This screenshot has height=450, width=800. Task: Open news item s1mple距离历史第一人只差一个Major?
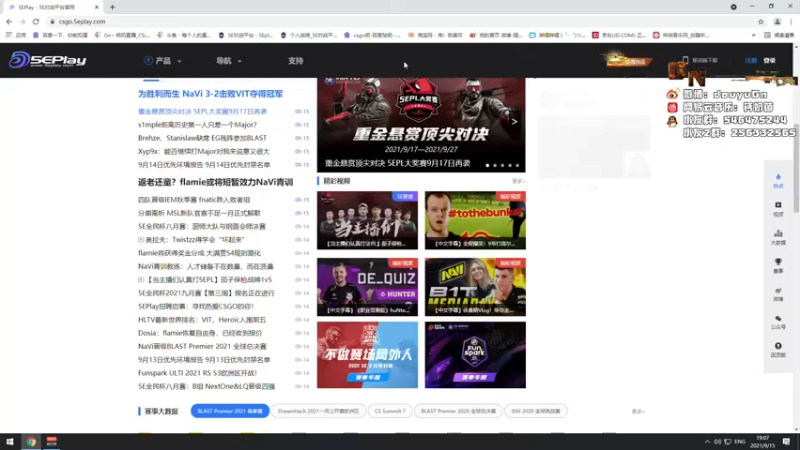click(197, 124)
